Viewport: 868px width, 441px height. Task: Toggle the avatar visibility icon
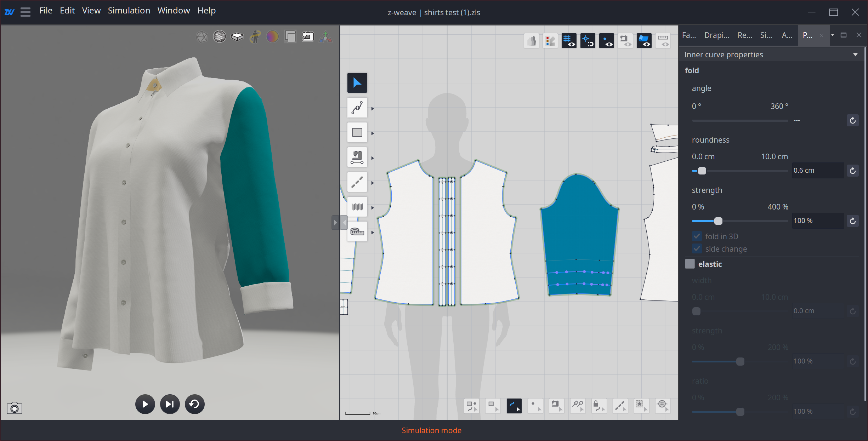click(255, 36)
